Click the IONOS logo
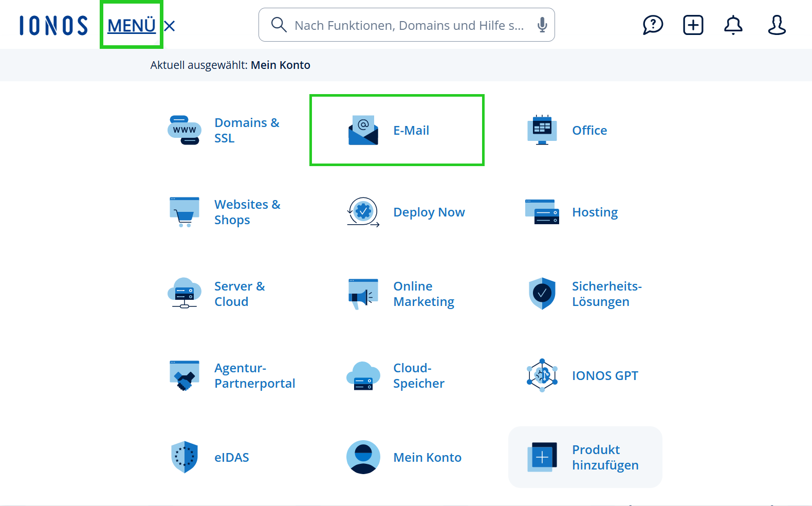The width and height of the screenshot is (812, 506). [53, 25]
